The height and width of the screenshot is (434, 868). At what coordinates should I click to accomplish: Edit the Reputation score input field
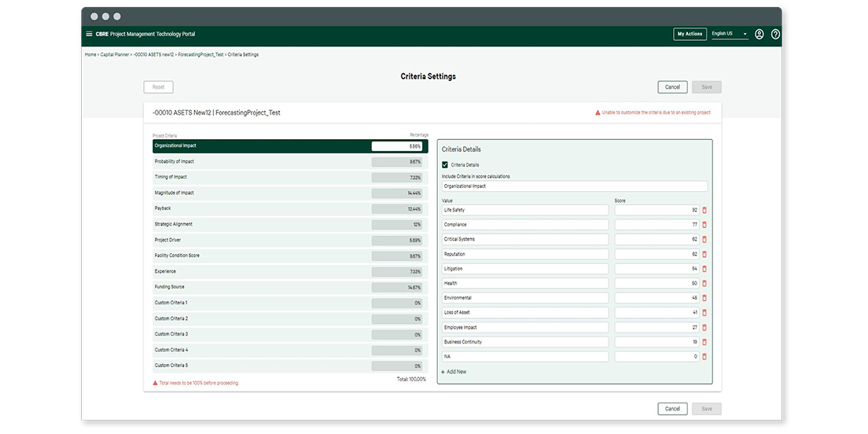point(657,255)
